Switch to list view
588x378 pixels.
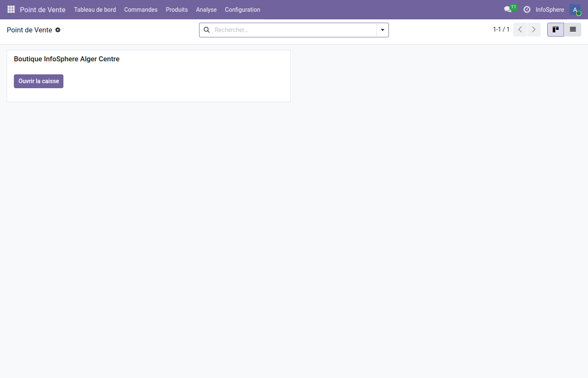pos(573,29)
